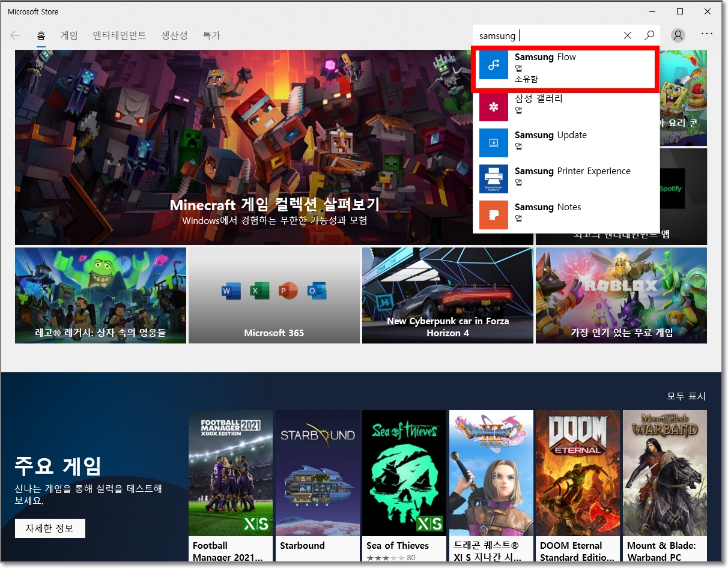Click the Outlook icon in Microsoft 365 tile
Screen dimensions: 728x568
[x=317, y=291]
